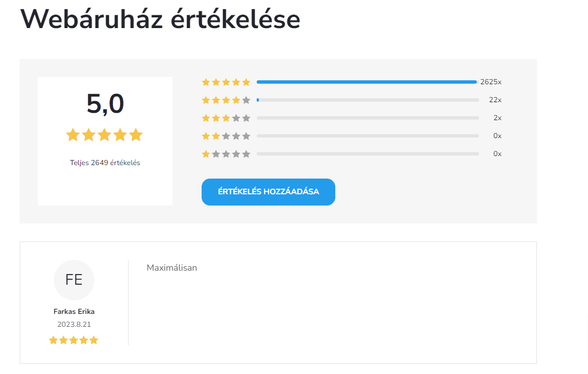The image size is (588, 374).
Task: Click the 3-star rating row stars
Action: [x=226, y=118]
